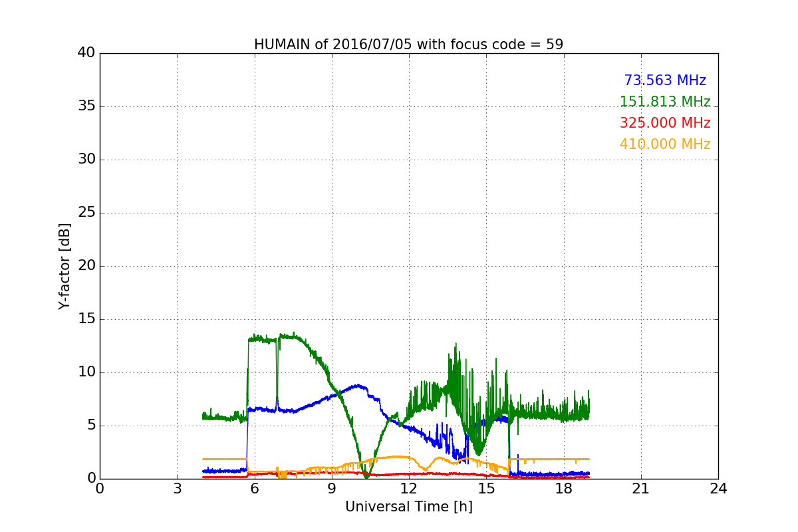Click the x-axis tick label '18'
This screenshot has width=798, height=532.
click(563, 489)
